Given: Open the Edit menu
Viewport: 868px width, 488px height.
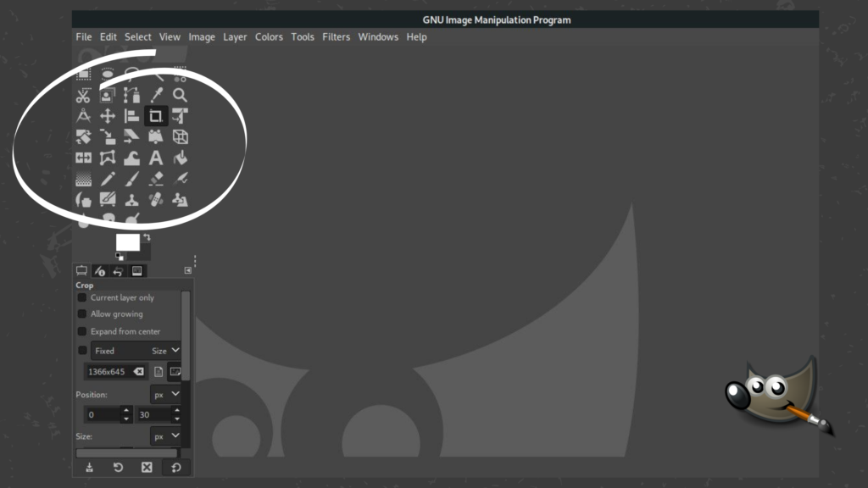Looking at the screenshot, I should point(108,37).
